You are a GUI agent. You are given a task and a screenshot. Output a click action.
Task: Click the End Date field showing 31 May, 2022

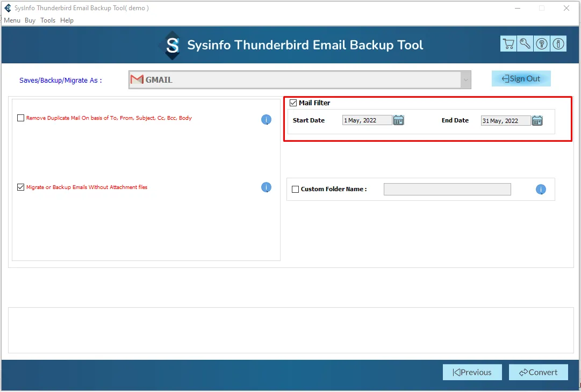[505, 120]
